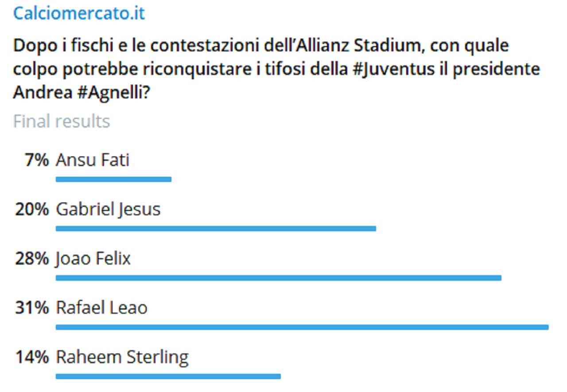Click the Ansu Fati result bar

pos(113,179)
